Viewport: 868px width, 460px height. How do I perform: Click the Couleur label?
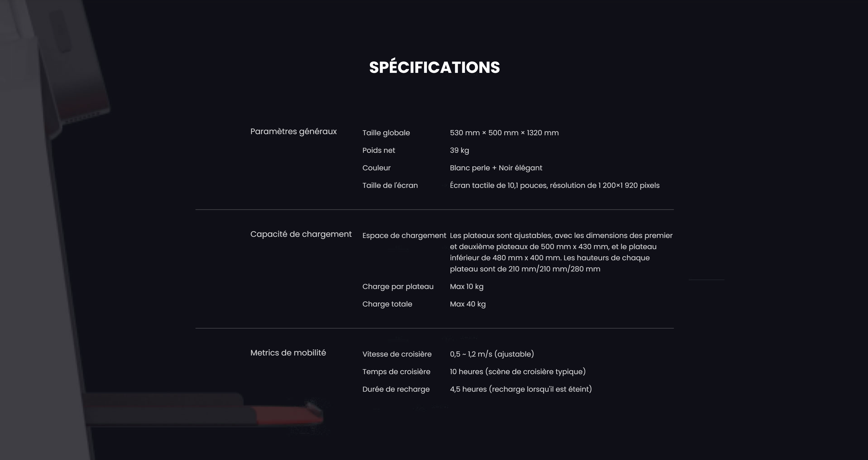[376, 168]
